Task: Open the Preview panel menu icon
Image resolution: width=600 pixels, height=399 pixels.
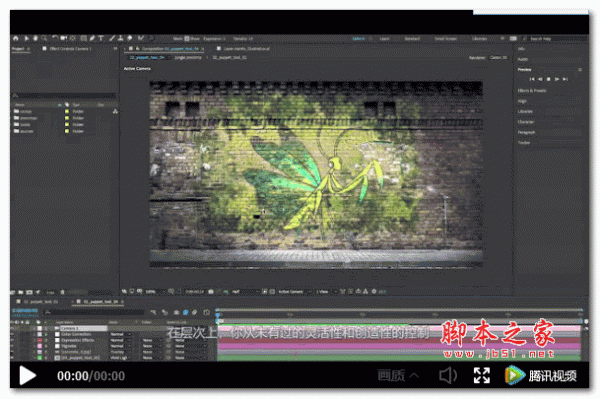Action: 580,70
